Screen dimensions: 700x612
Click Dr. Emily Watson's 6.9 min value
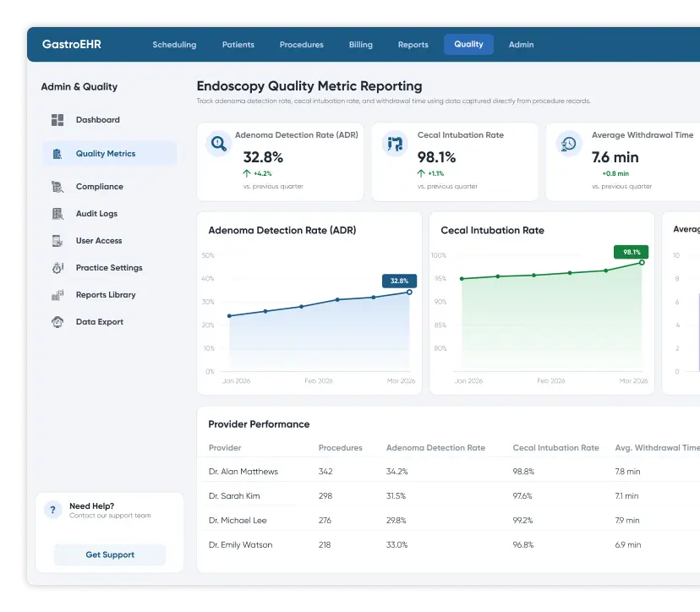pos(627,544)
